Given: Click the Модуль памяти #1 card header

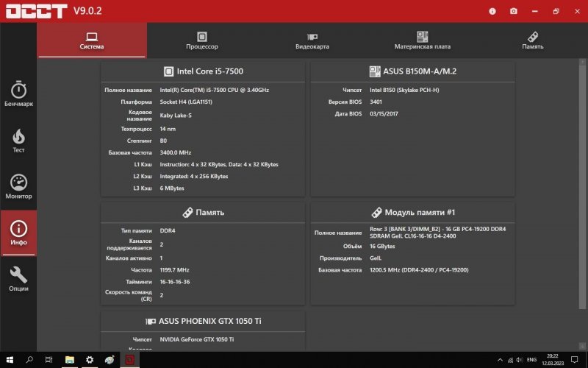Looking at the screenshot, I should tap(412, 212).
